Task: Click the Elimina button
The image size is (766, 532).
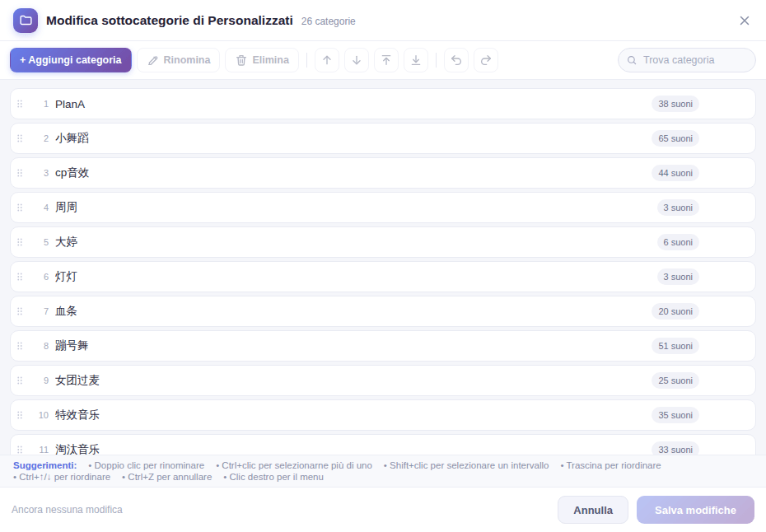Action: [x=262, y=60]
